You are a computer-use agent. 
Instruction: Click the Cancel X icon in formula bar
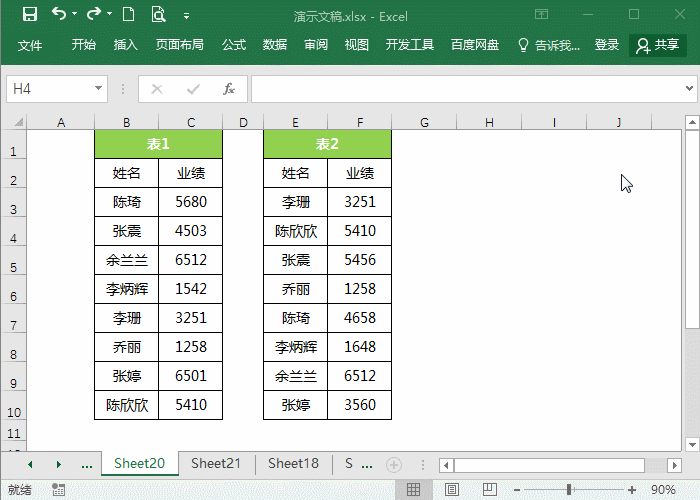[157, 89]
